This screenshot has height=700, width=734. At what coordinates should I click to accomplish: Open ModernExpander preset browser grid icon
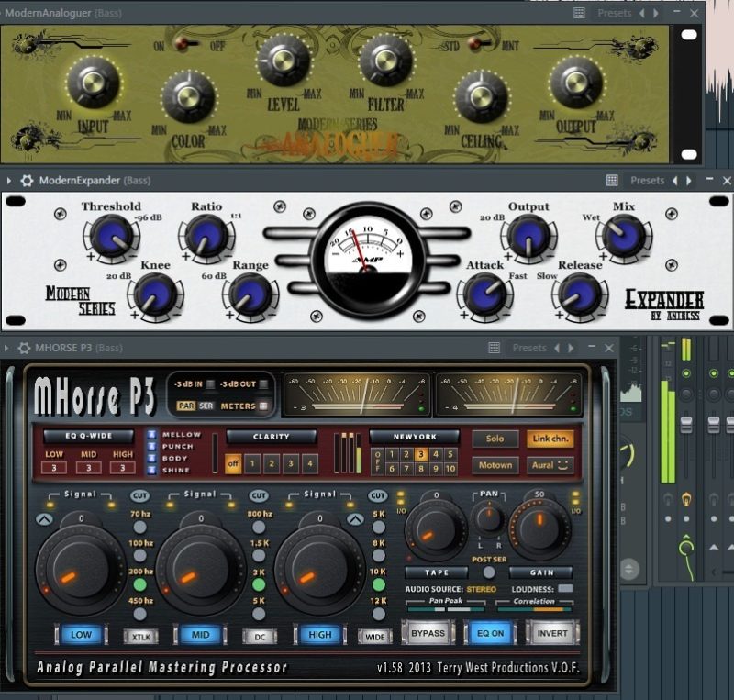612,180
